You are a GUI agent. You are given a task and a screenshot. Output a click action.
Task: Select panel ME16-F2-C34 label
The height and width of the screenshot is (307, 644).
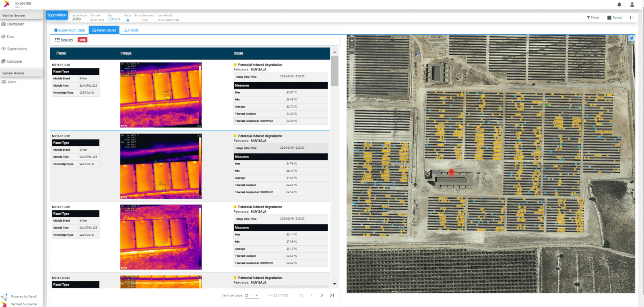tap(61, 278)
